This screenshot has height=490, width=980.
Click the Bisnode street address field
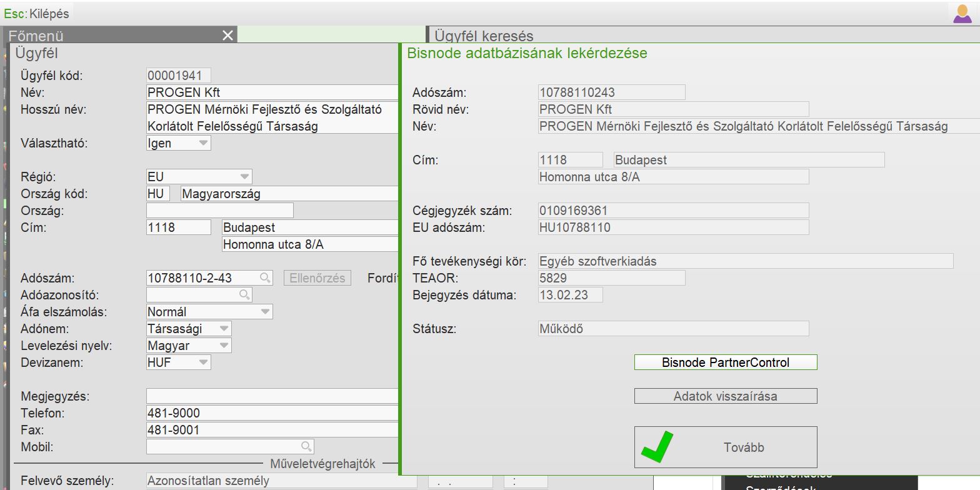[674, 177]
